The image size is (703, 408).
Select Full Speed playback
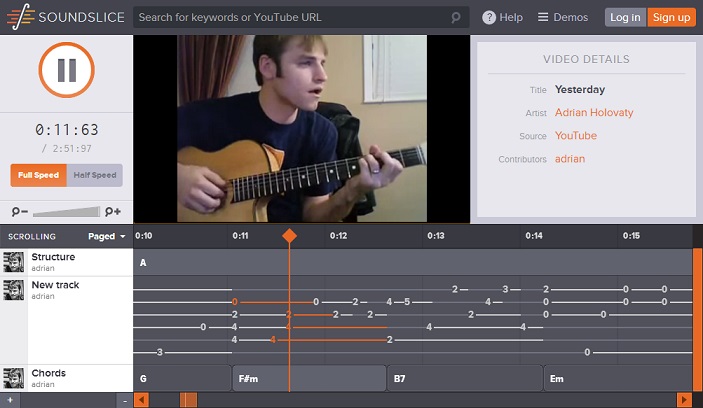pyautogui.click(x=39, y=175)
